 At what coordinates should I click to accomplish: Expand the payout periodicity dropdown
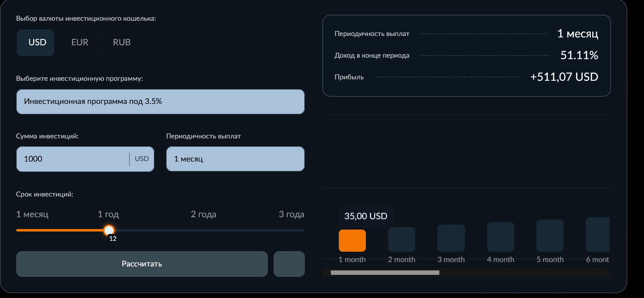[x=235, y=159]
